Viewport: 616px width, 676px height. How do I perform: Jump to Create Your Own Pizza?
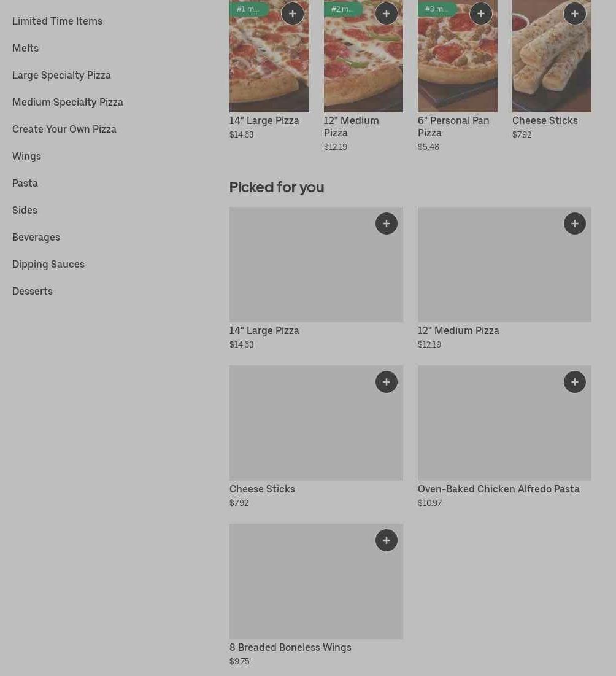64,129
